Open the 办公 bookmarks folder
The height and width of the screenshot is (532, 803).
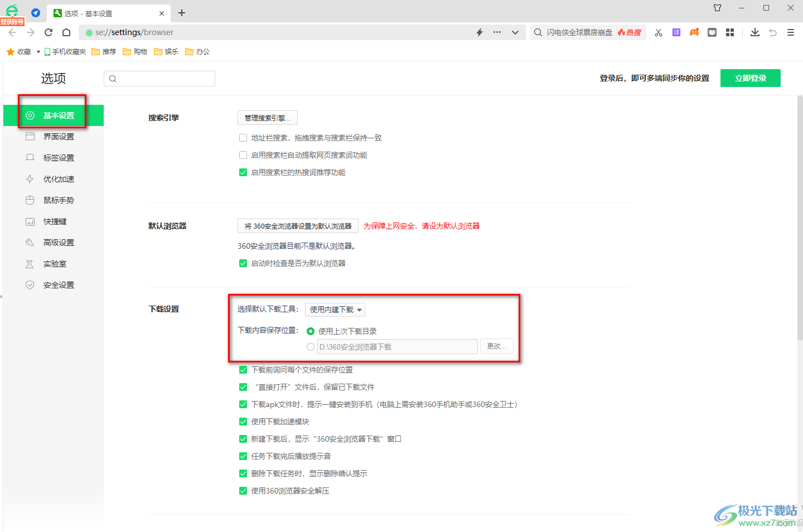[x=197, y=52]
